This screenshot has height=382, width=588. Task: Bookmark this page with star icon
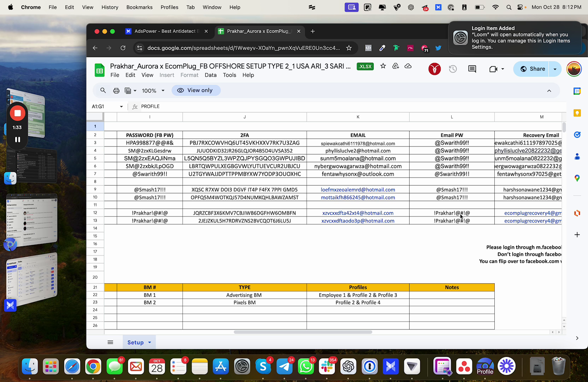tap(349, 48)
